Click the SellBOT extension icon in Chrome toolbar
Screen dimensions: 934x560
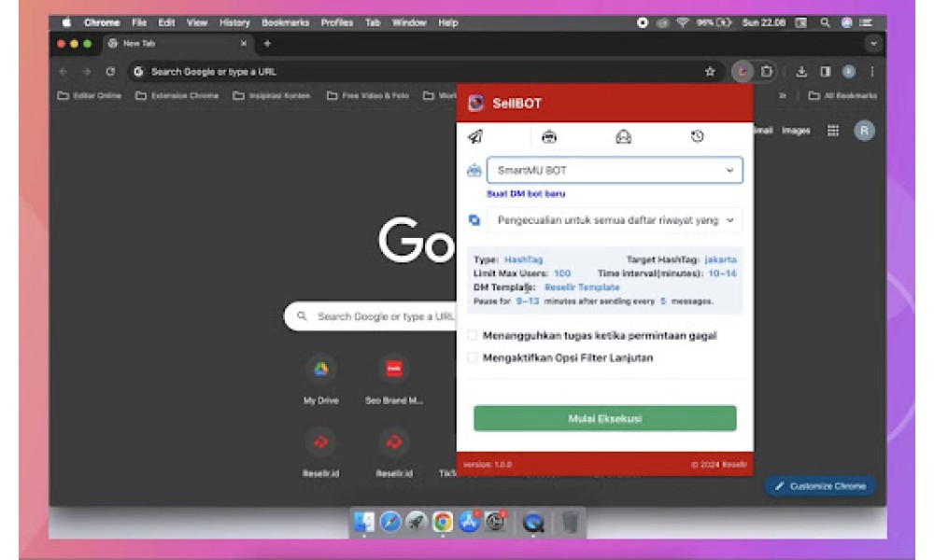coord(743,72)
